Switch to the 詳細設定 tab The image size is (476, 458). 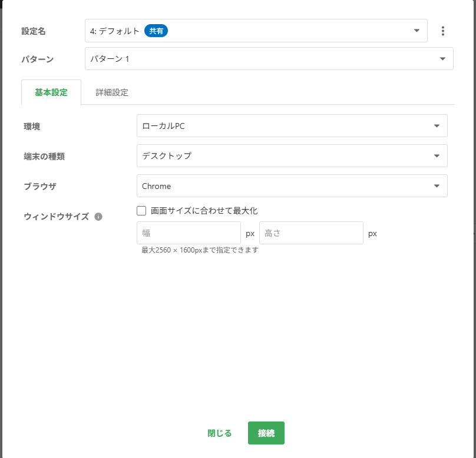(112, 92)
